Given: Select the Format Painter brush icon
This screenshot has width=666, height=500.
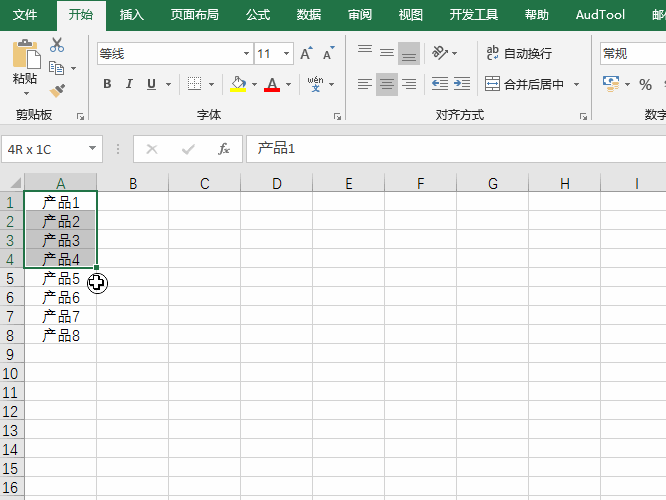Looking at the screenshot, I should point(57,90).
